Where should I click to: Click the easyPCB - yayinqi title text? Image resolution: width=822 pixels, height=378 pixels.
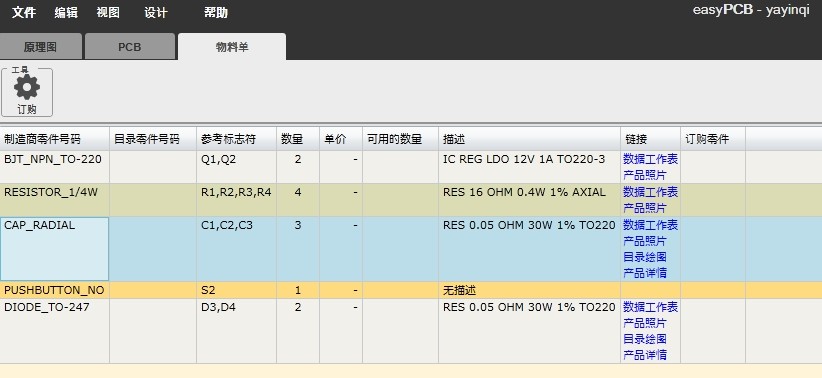click(x=751, y=10)
